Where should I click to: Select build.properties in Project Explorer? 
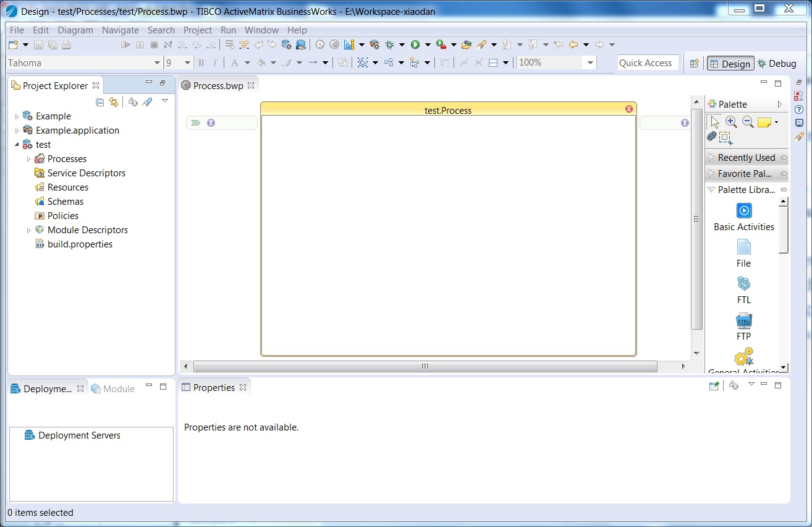pos(80,244)
